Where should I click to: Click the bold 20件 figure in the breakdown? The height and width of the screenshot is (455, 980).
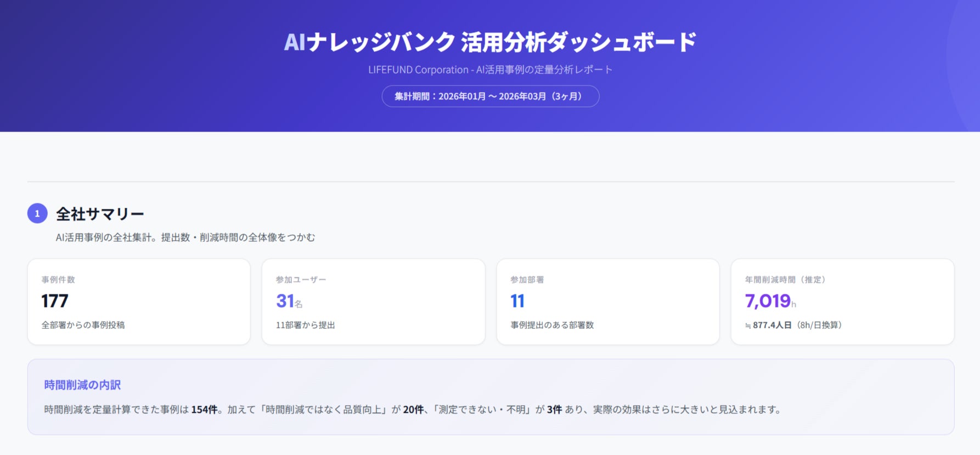pyautogui.click(x=413, y=410)
